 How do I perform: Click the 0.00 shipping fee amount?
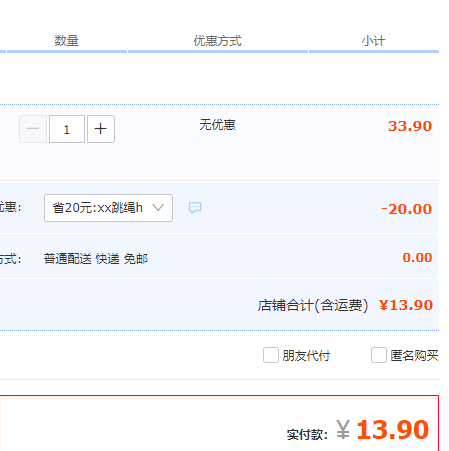(417, 257)
